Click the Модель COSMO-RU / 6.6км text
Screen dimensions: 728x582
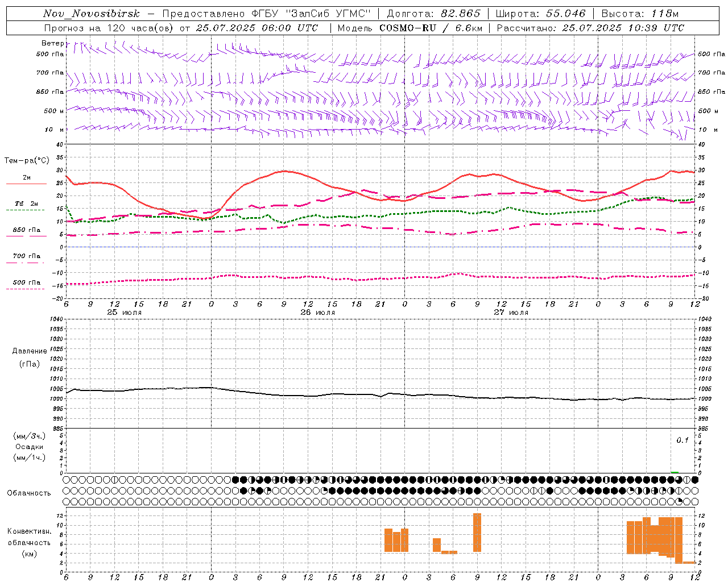(x=409, y=28)
